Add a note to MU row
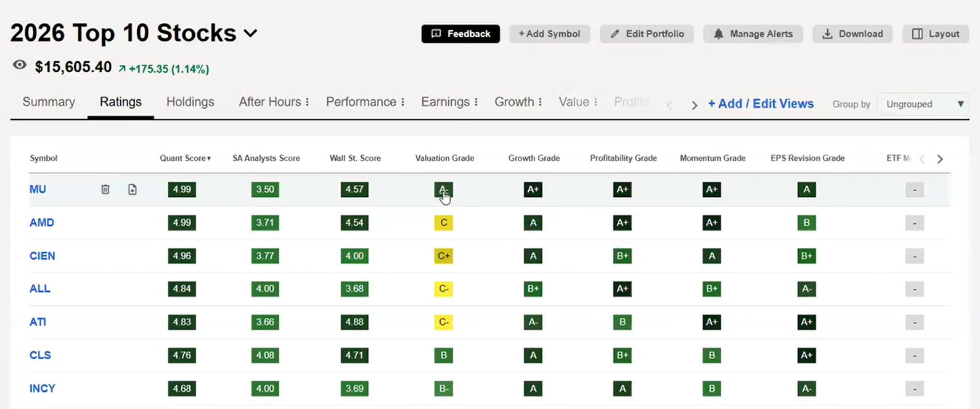Viewport: 980px width, 409px height. point(133,189)
